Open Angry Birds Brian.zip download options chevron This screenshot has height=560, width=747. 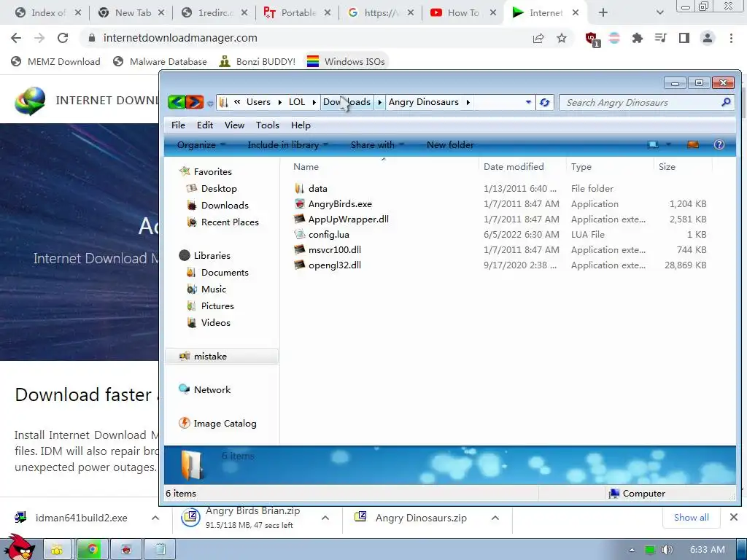point(325,518)
